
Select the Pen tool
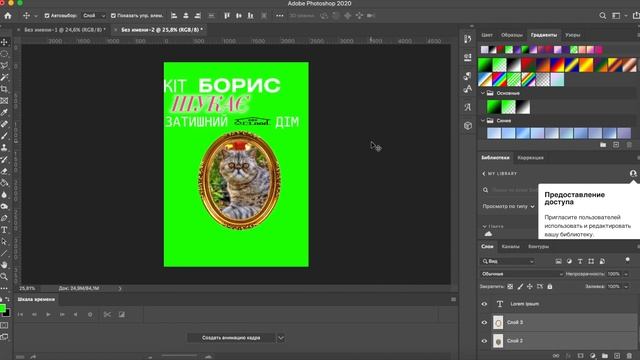tap(4, 218)
